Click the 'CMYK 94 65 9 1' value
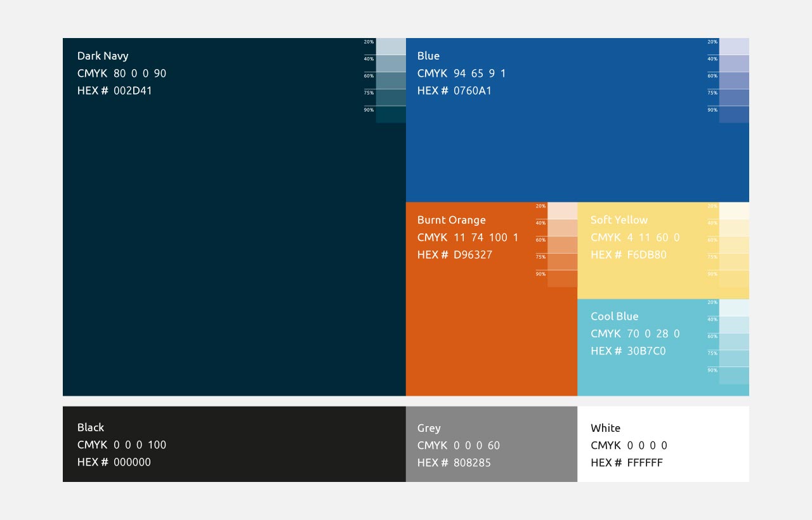 [x=462, y=74]
